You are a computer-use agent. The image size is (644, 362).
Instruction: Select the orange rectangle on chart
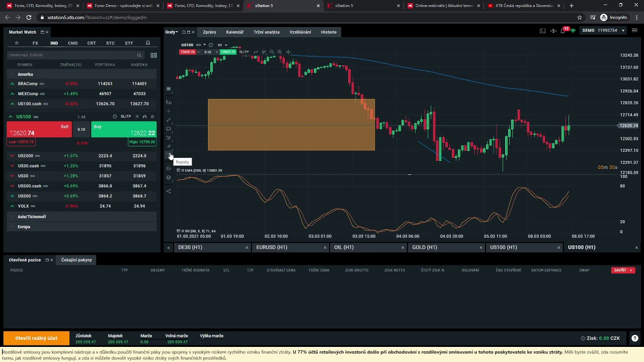pyautogui.click(x=291, y=125)
